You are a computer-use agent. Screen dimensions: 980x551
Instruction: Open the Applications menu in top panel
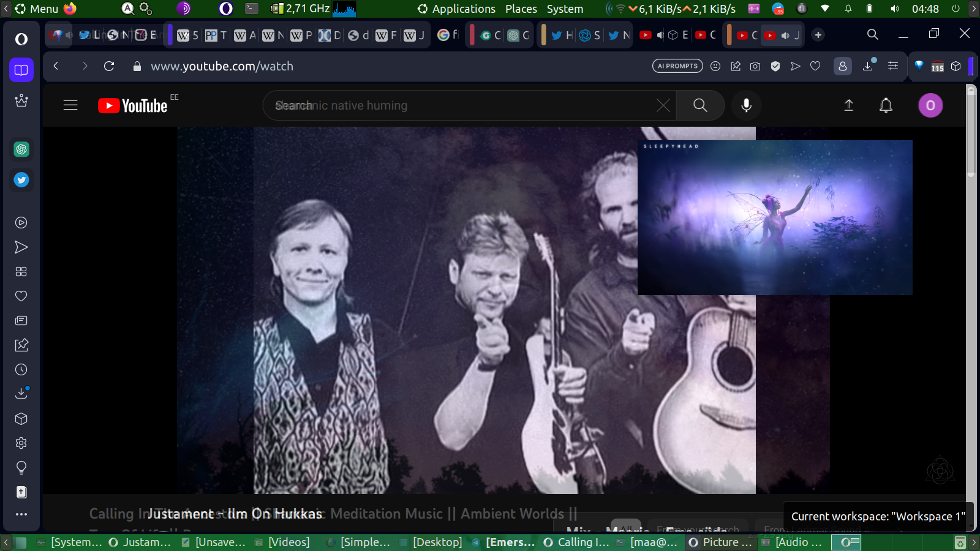(x=456, y=9)
